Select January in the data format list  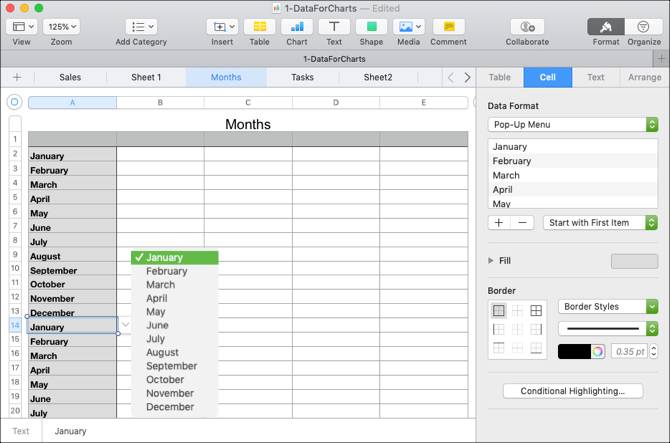click(572, 147)
